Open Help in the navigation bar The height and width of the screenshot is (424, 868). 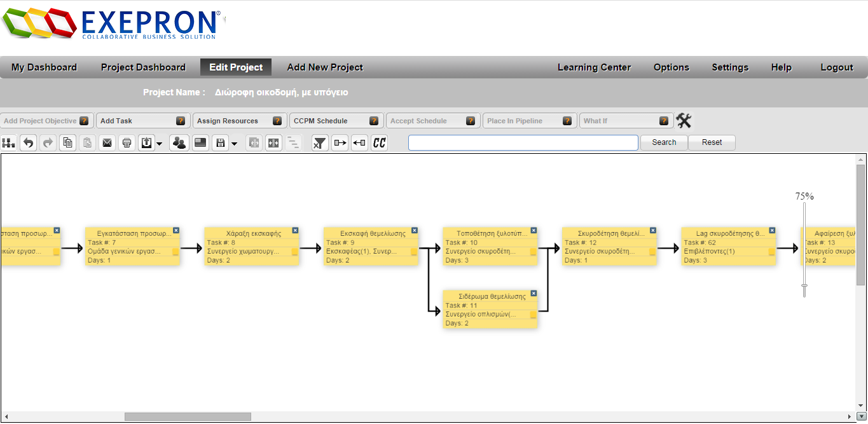pyautogui.click(x=782, y=67)
